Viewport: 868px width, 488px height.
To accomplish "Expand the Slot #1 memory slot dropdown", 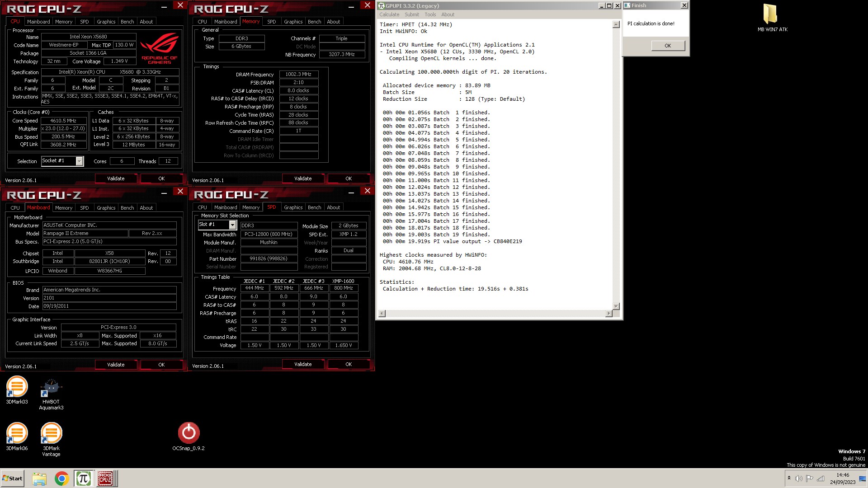I will [232, 225].
